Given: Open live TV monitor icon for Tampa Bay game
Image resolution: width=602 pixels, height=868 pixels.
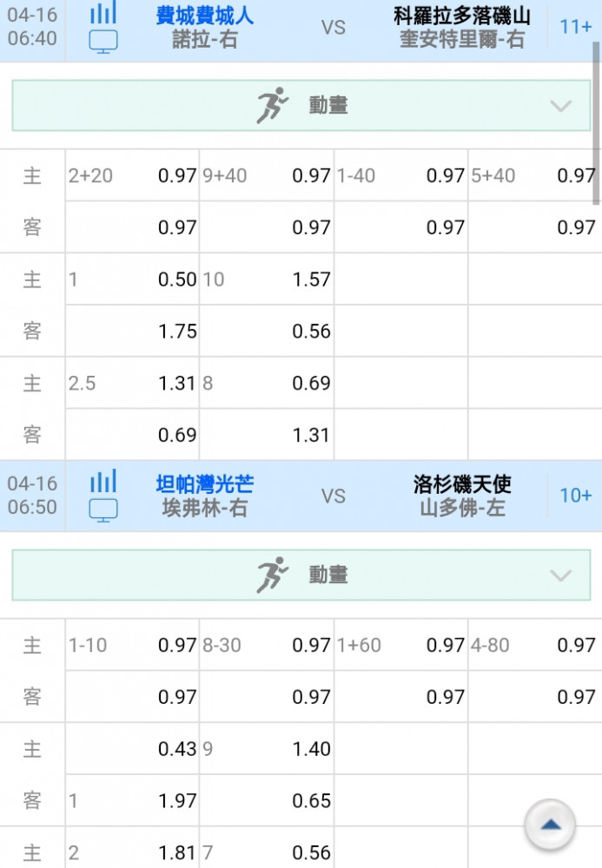Looking at the screenshot, I should pos(103,510).
